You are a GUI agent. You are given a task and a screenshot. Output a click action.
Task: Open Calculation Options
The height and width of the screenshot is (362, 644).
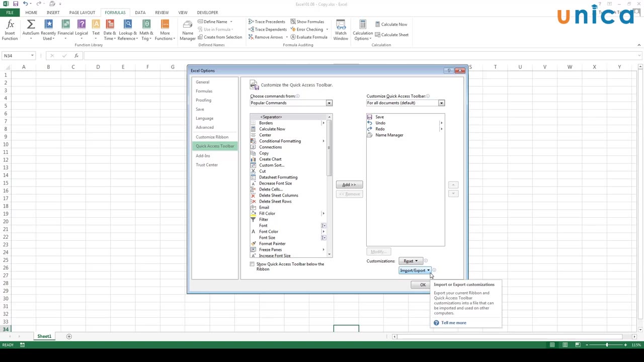[x=363, y=30]
